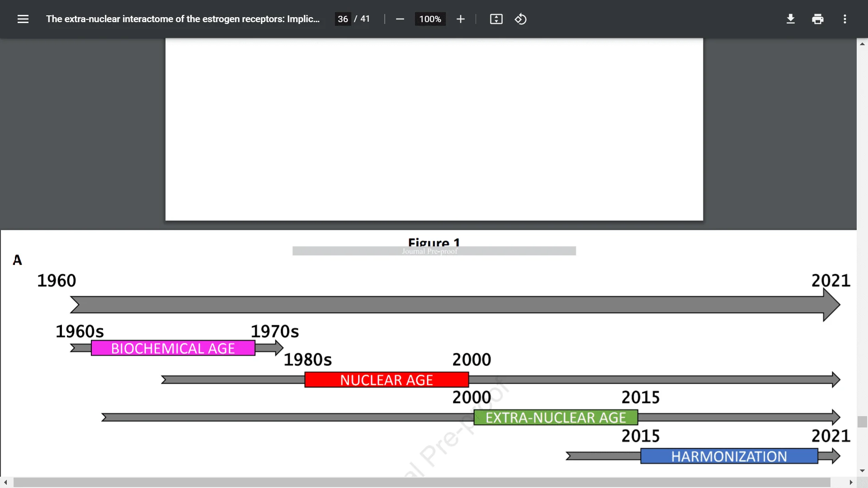Click the horizontal scrollbar thumb

[422, 483]
